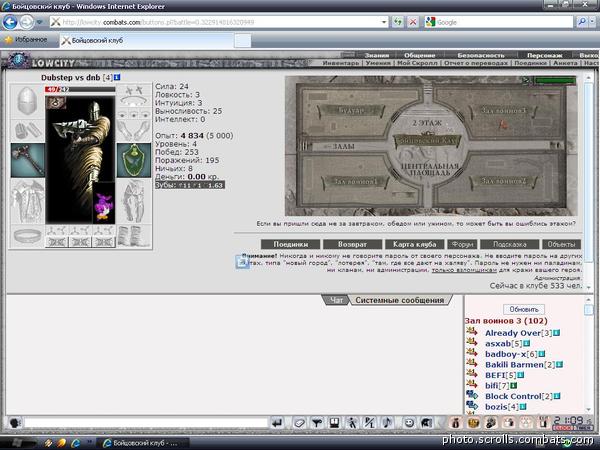The width and height of the screenshot is (600, 450).
Task: Click the translit icon in chat bar
Action: point(369,423)
